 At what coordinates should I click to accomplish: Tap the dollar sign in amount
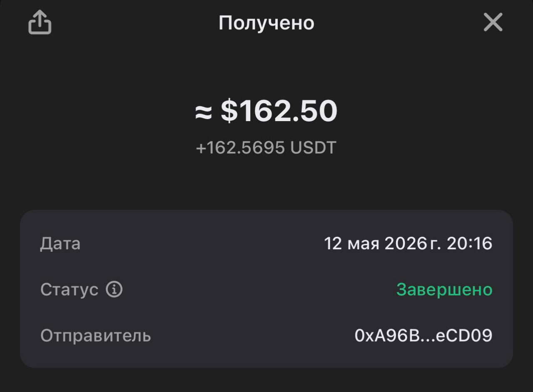tap(229, 112)
